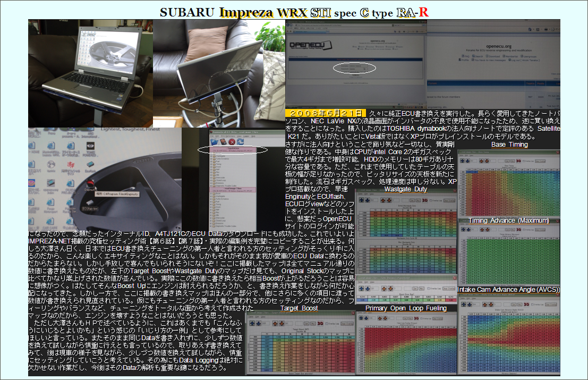
Task: Open Table menu in Turbo Dynamics Proportional window
Action: [359, 282]
